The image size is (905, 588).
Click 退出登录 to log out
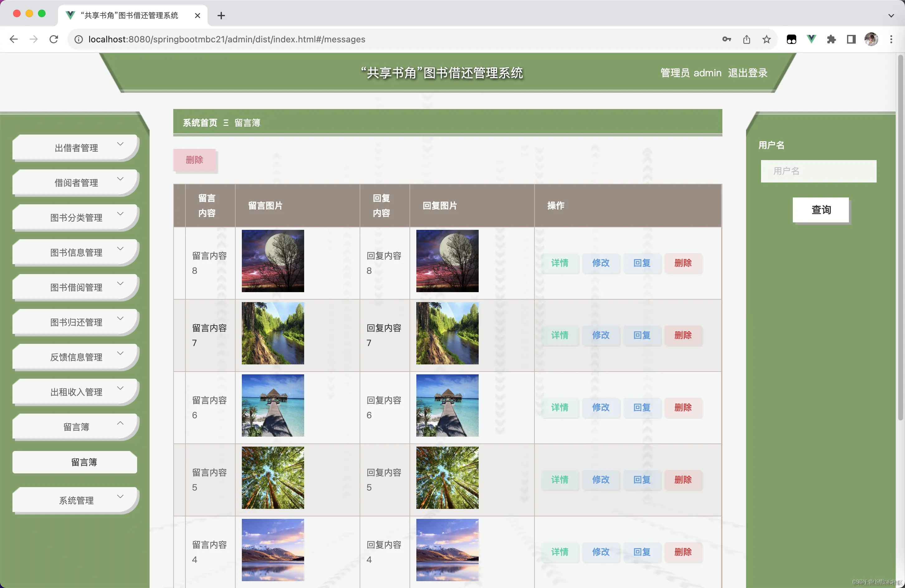[x=748, y=73]
